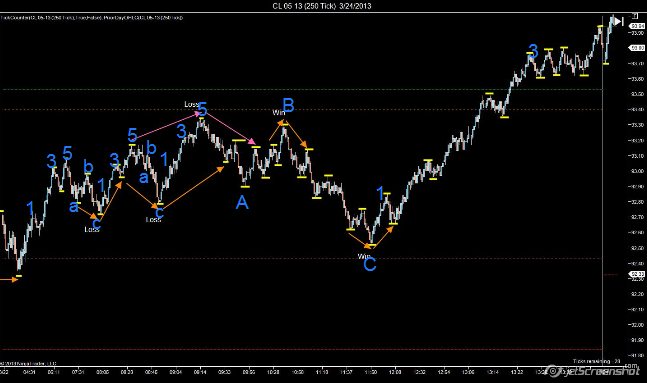This screenshot has width=647, height=383.
Task: Click the Ticks remaining counter text
Action: (x=597, y=361)
